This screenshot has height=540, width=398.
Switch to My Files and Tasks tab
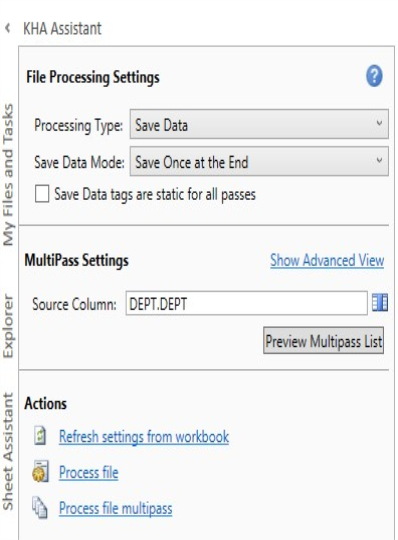8,175
